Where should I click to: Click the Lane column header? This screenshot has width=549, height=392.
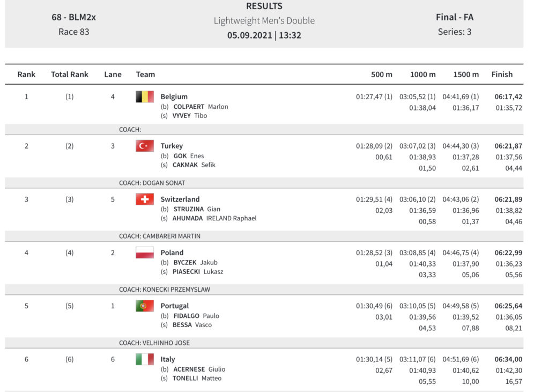(113, 75)
